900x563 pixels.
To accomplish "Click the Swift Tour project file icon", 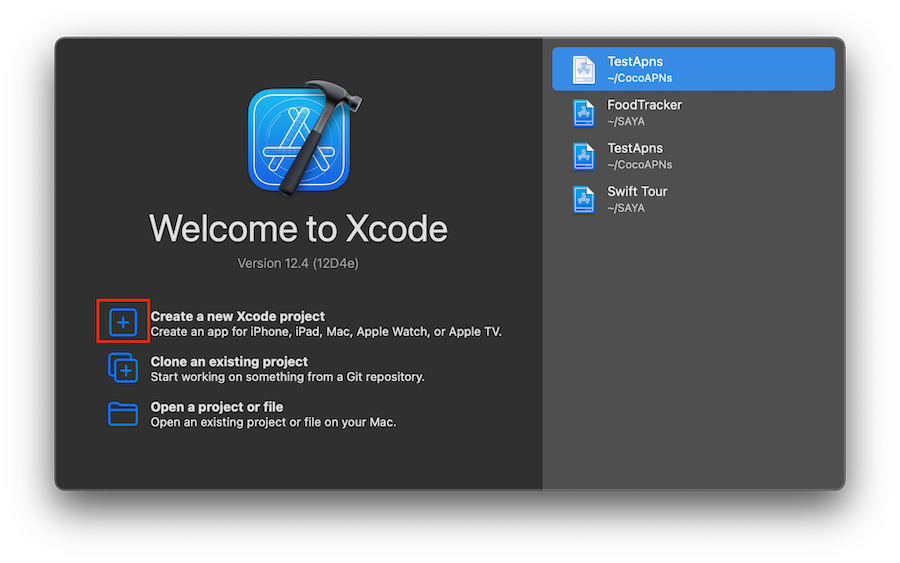I will [583, 199].
